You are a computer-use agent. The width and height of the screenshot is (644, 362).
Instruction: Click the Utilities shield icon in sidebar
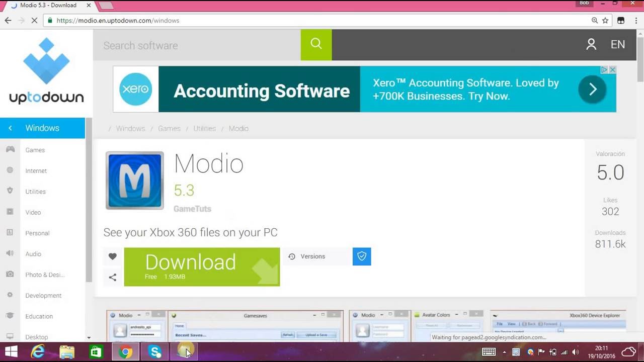point(10,191)
